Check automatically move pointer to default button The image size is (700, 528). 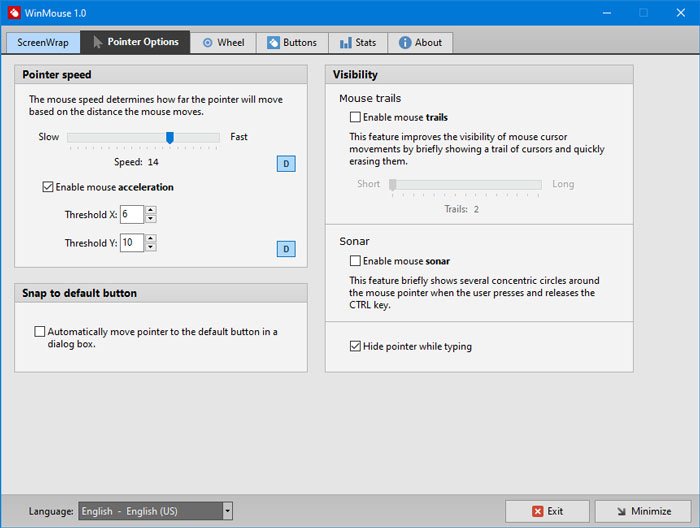point(40,331)
